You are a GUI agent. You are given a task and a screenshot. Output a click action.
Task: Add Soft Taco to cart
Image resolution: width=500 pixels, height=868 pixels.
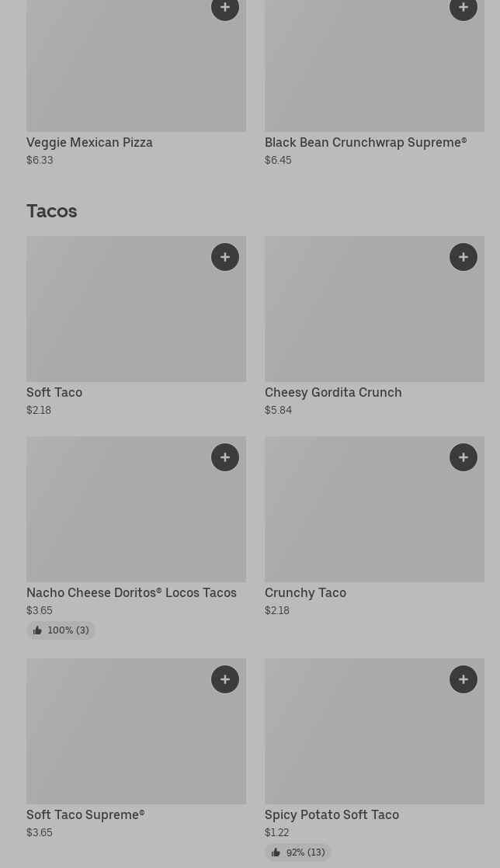coord(225,257)
